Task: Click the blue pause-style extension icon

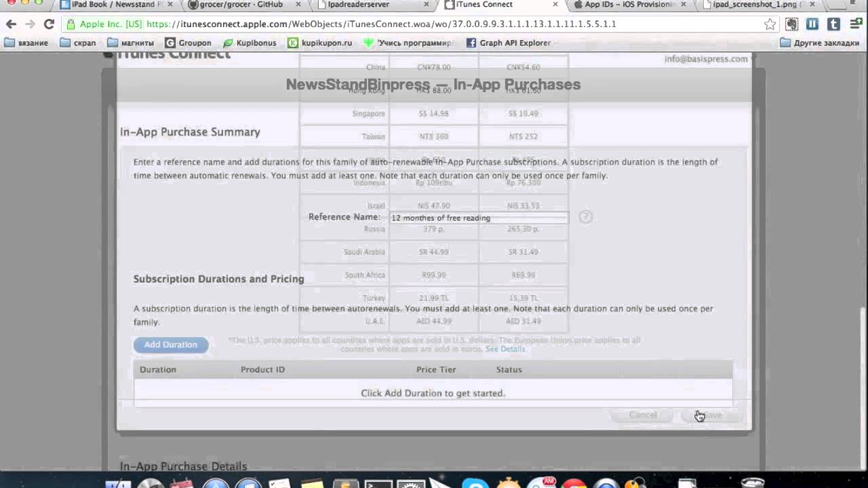Action: click(x=812, y=24)
